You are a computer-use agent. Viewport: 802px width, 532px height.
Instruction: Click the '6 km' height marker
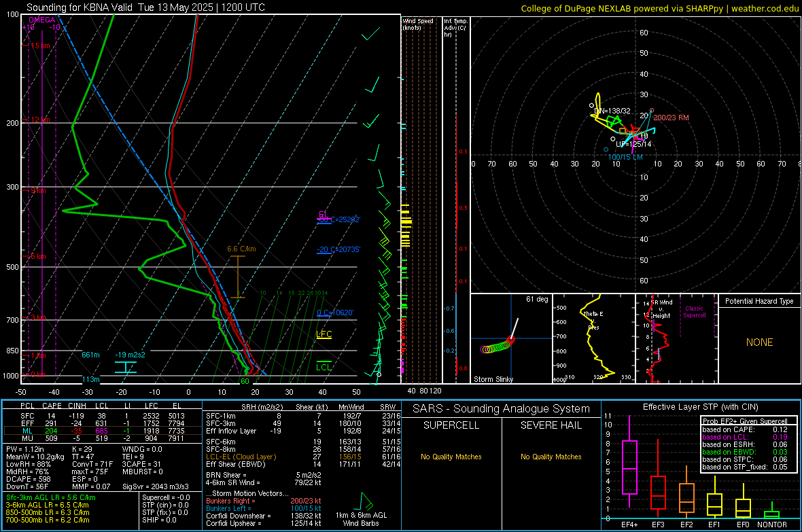coord(38,255)
